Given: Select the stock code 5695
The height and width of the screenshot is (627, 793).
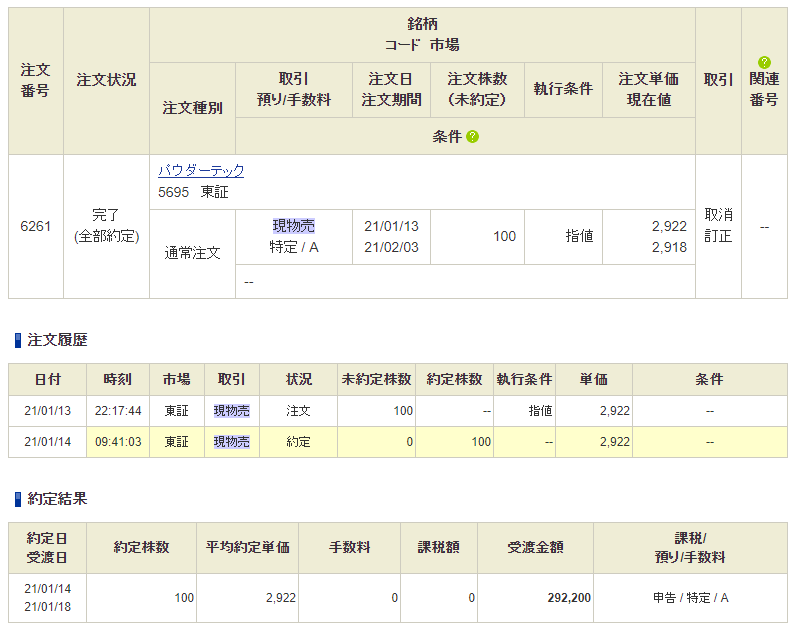Looking at the screenshot, I should (173, 192).
